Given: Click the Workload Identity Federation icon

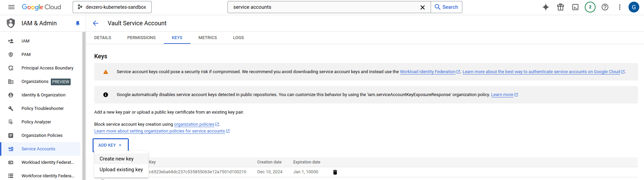Looking at the screenshot, I should click(x=11, y=162).
